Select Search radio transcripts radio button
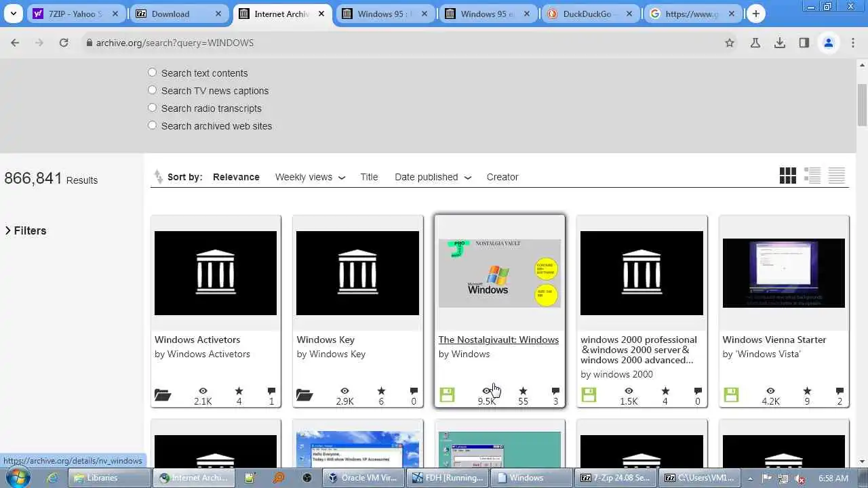 point(152,108)
